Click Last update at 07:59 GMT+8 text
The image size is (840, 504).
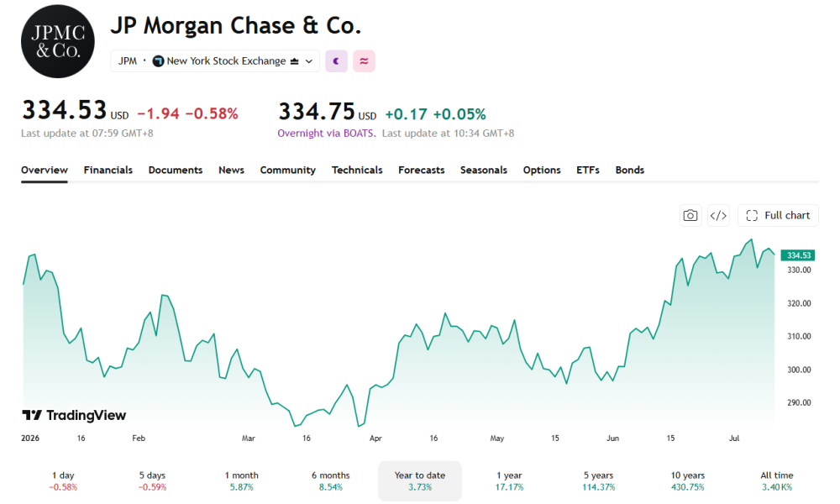pos(87,134)
